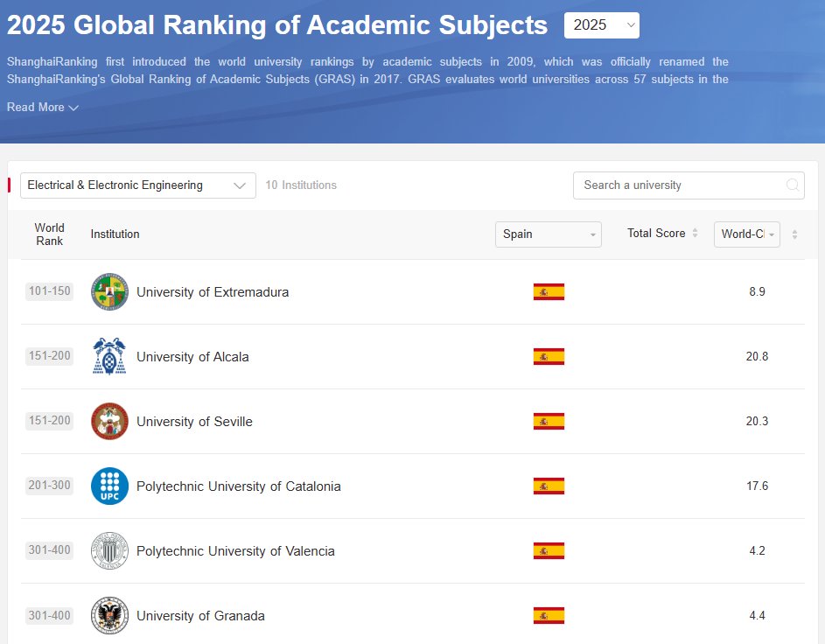Click the Total Score column header
Viewport: 825px width, 644px height.
[656, 233]
